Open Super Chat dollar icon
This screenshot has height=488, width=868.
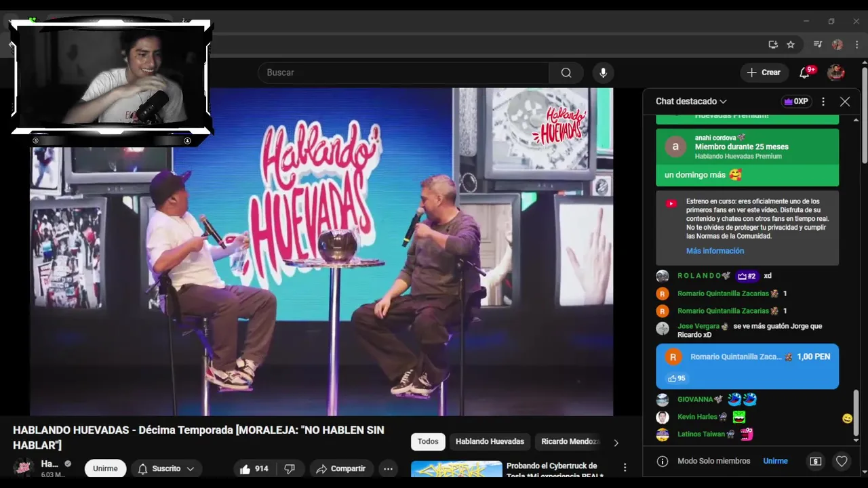tap(816, 461)
